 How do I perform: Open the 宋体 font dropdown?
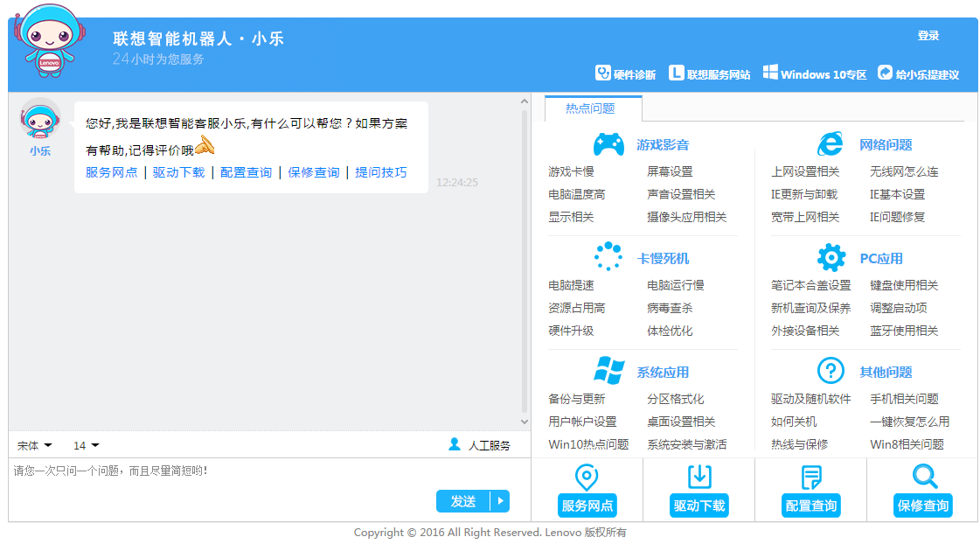(34, 446)
